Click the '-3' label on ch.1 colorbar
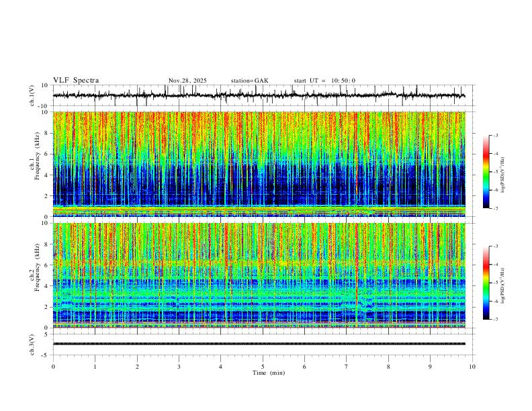Image resolution: width=532 pixels, height=411 pixels. [x=495, y=135]
